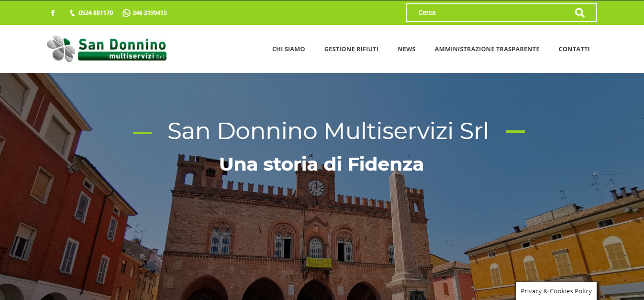Click the San Donnino multiservizi logo text
This screenshot has width=644, height=300.
coord(122,49)
